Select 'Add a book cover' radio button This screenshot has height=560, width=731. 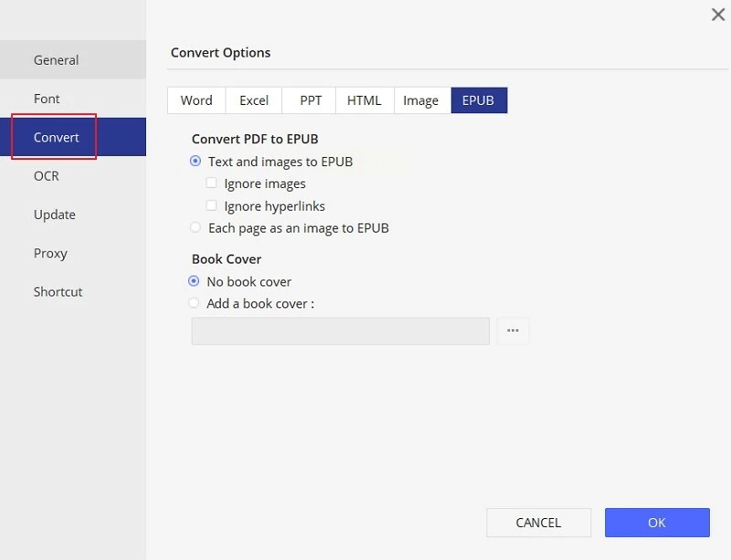pos(194,303)
